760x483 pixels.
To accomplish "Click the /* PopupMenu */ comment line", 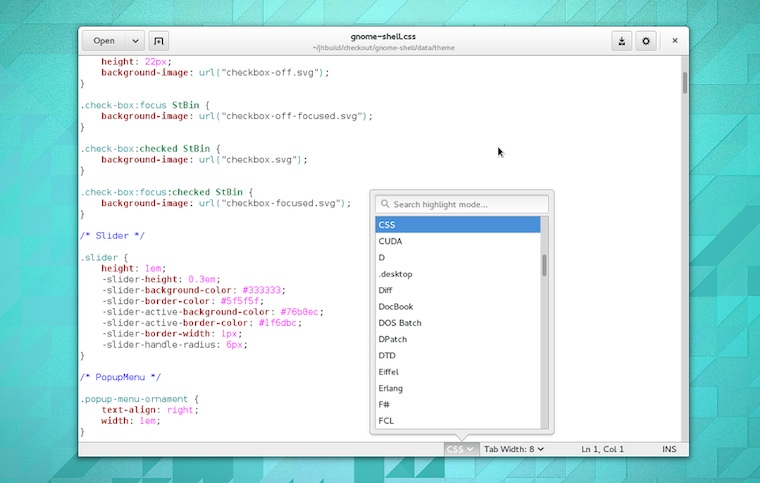I will tap(120, 377).
